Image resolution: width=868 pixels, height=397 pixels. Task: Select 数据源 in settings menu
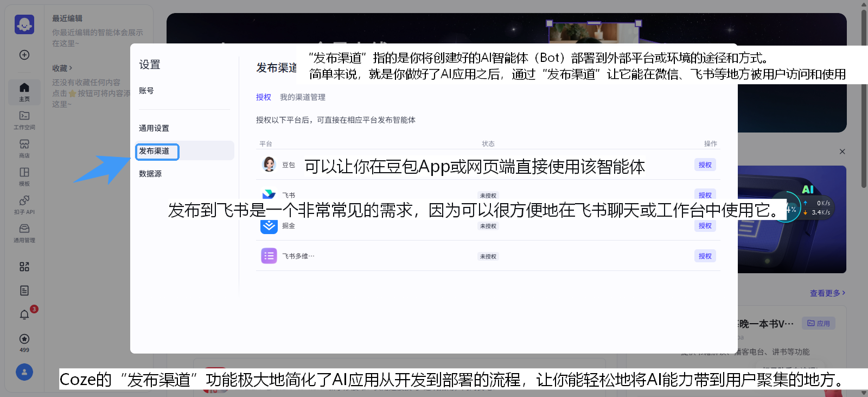coord(150,174)
